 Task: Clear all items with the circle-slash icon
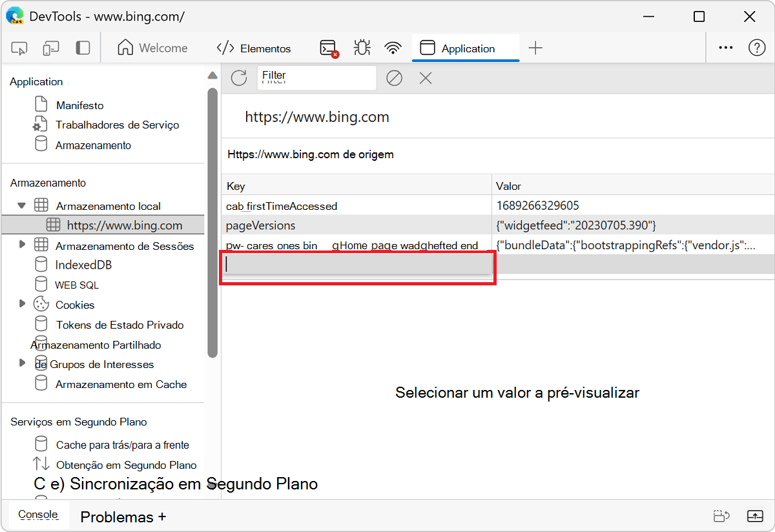[394, 77]
